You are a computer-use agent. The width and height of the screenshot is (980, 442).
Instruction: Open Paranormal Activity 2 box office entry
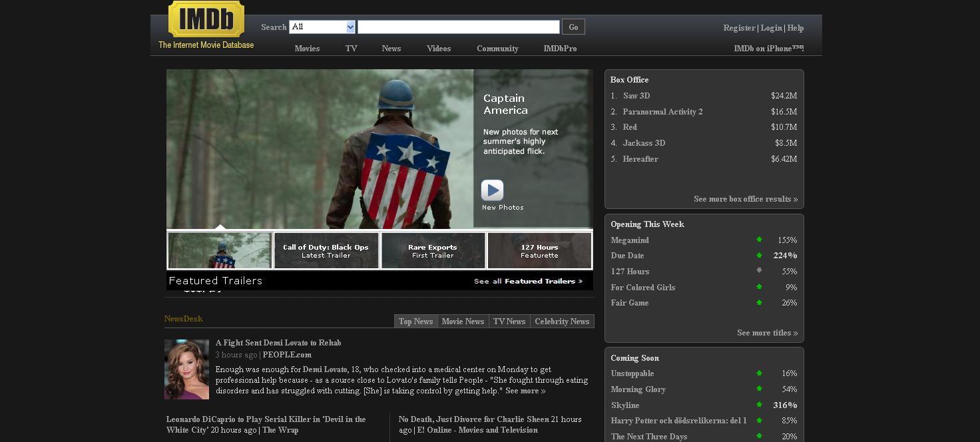[662, 112]
